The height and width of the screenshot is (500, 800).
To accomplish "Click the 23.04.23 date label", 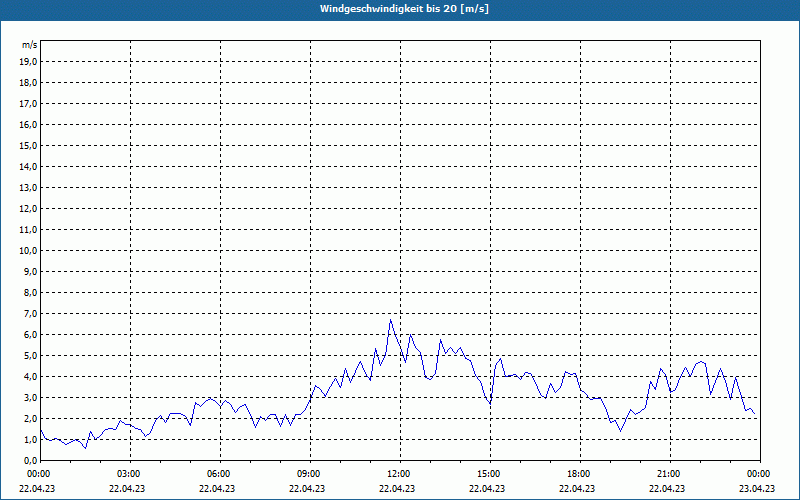I will 757,488.
